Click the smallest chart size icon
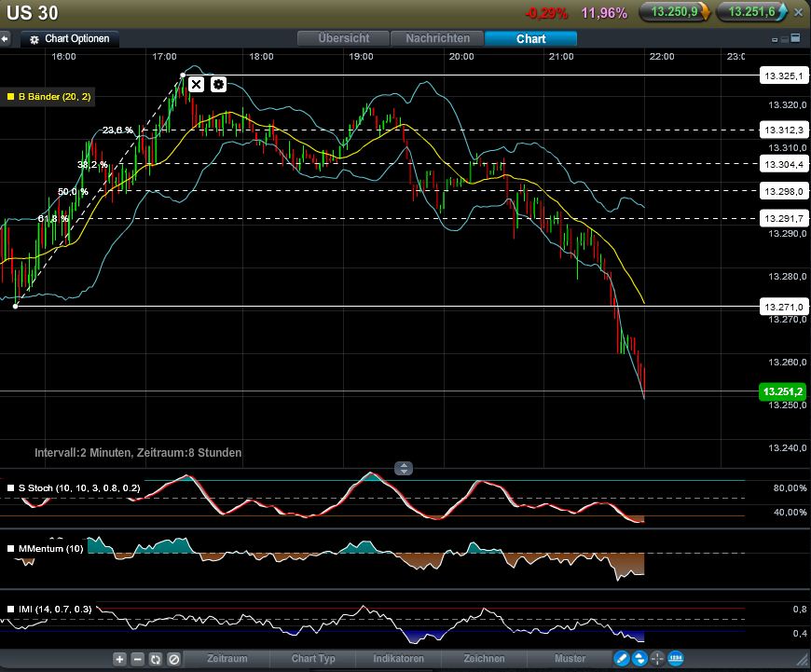811x672 pixels. point(775,39)
